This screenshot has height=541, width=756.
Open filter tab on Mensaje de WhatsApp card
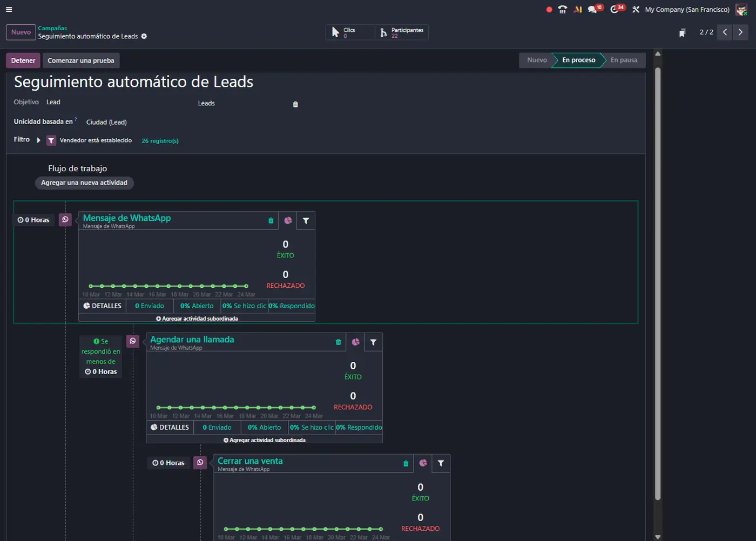pyautogui.click(x=306, y=221)
